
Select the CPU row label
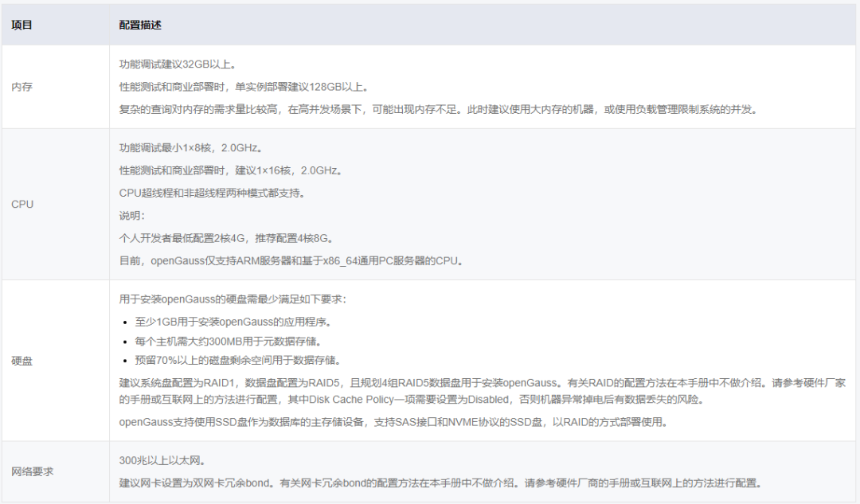point(22,205)
